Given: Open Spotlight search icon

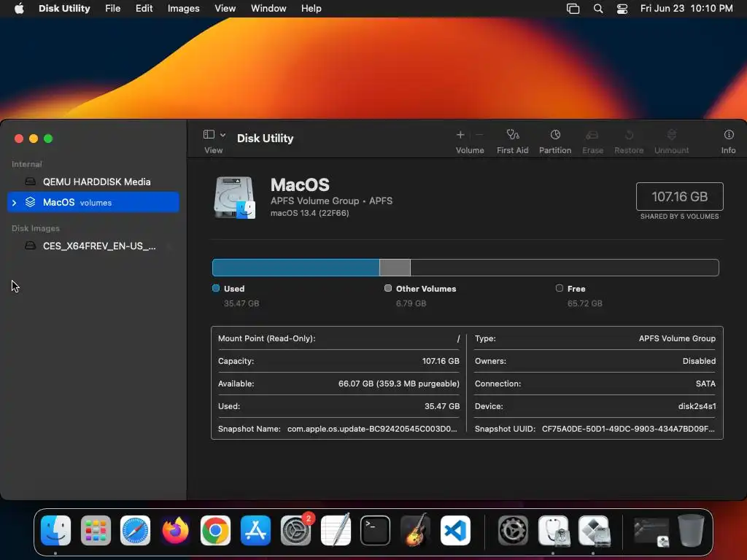Looking at the screenshot, I should tap(598, 9).
